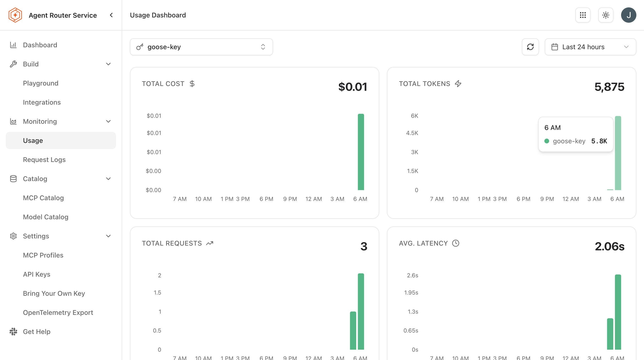Click the Dashboard bar chart icon
This screenshot has height=360, width=644.
click(x=13, y=45)
